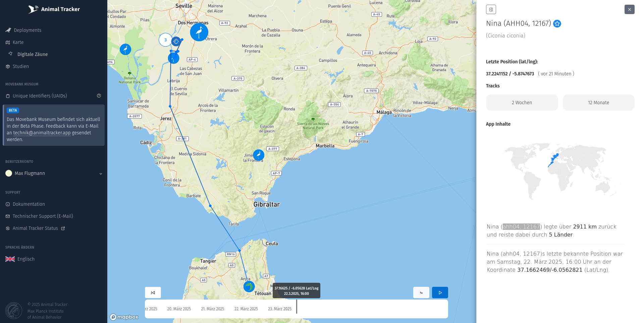Close the Nina details panel
Screen dimensions: 644x323
[629, 9]
